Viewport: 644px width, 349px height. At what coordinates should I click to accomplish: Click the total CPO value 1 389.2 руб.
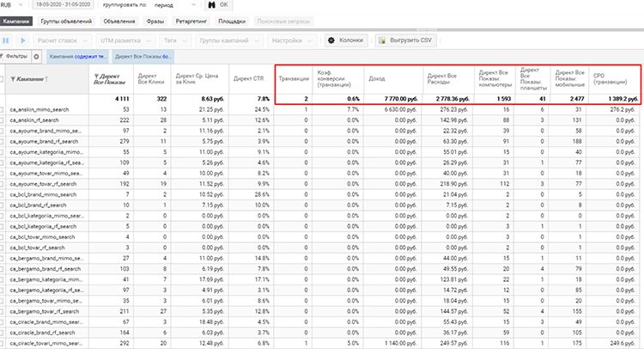pos(623,99)
